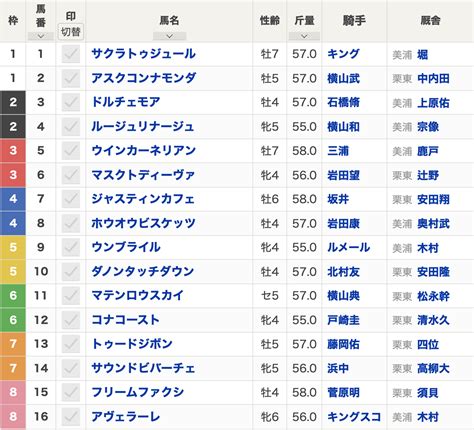The image size is (474, 430).
Task: Open the 斤量 column sort dropdown
Action: pyautogui.click(x=304, y=36)
